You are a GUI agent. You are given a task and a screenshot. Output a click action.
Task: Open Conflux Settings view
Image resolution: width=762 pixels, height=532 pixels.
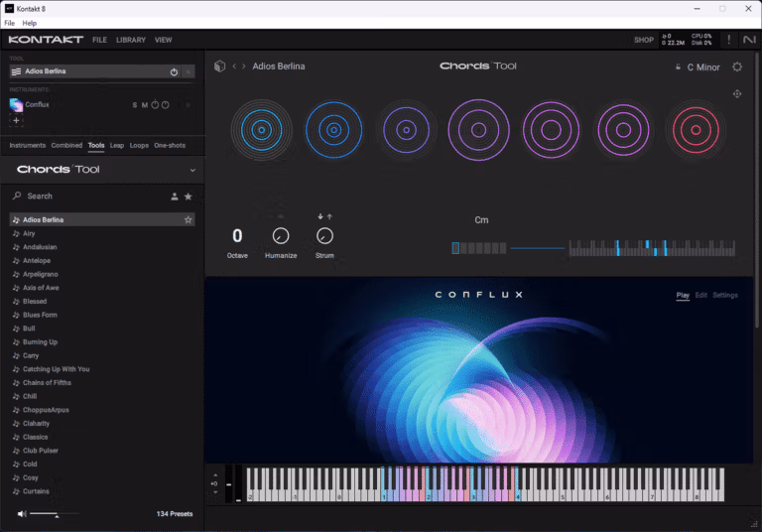[725, 295]
